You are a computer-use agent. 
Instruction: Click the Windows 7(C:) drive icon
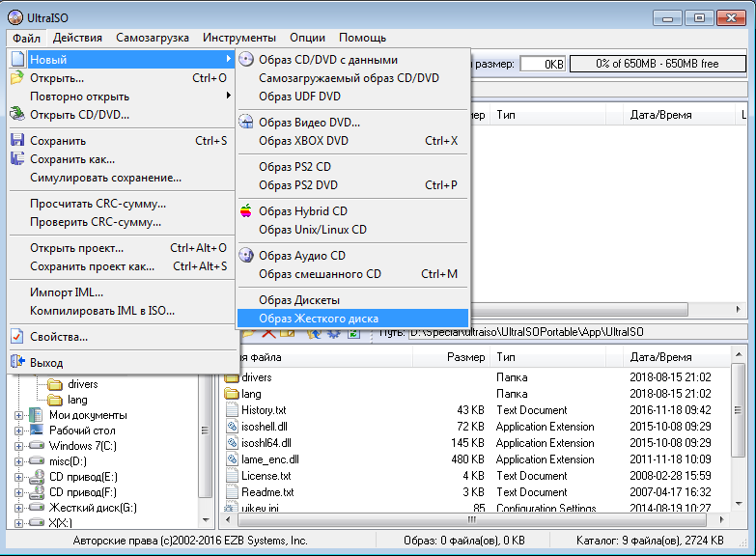tap(37, 445)
